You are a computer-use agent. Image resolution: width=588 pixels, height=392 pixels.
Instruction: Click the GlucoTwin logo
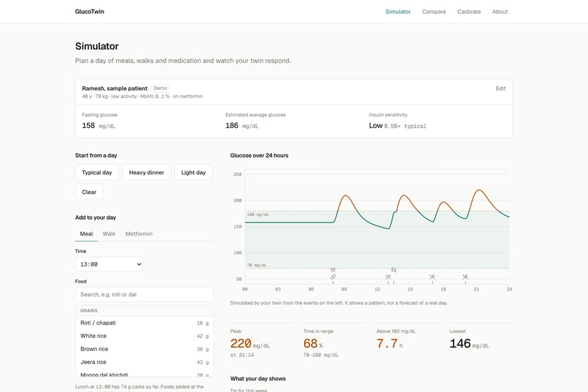tap(90, 12)
